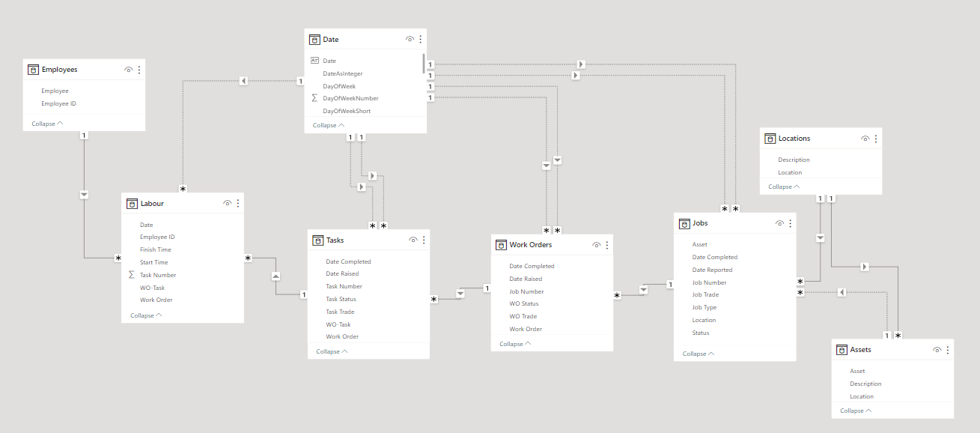
Task: Toggle visibility of Date table
Action: 410,39
